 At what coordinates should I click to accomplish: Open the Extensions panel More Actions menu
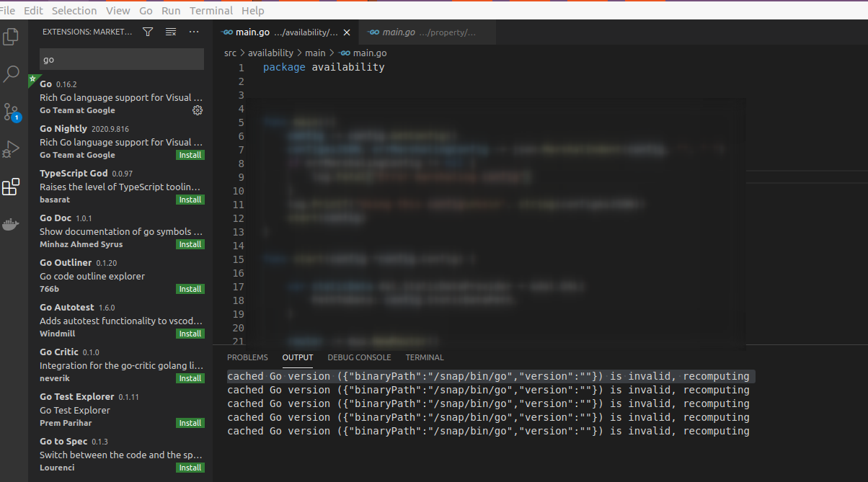point(193,32)
